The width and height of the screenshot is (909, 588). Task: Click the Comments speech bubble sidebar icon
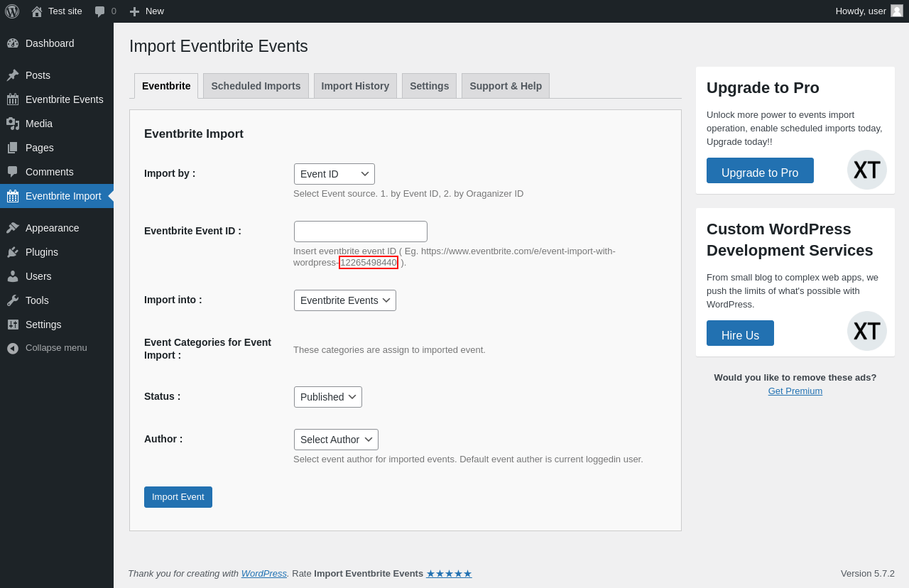13,172
